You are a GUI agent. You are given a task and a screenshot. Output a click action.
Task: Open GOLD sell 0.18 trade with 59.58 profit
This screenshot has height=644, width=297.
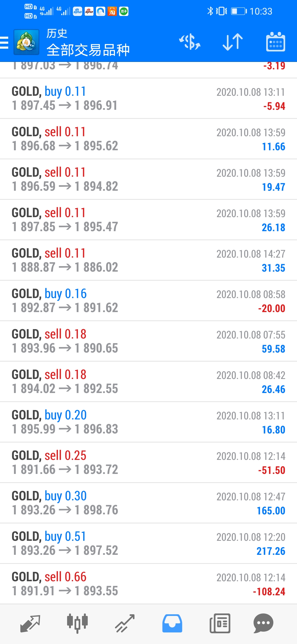pos(148,341)
